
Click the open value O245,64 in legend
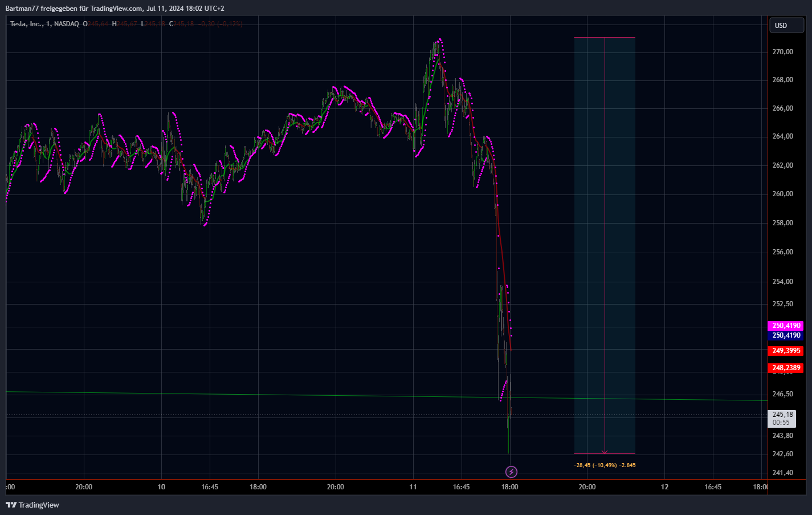[x=96, y=24]
